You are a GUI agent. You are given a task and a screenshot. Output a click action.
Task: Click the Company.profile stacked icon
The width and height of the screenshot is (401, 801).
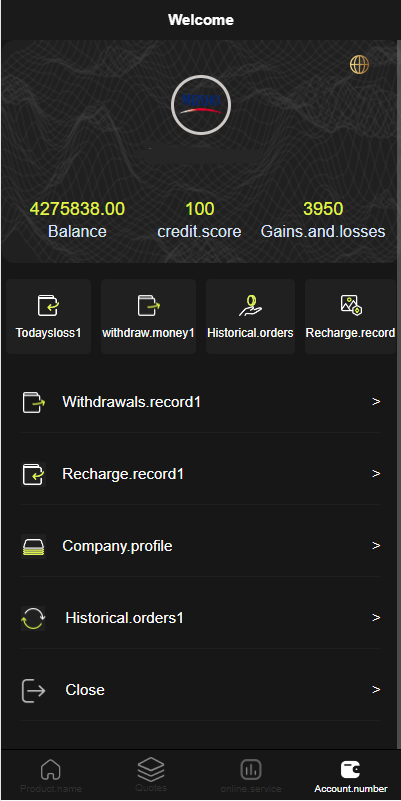34,546
